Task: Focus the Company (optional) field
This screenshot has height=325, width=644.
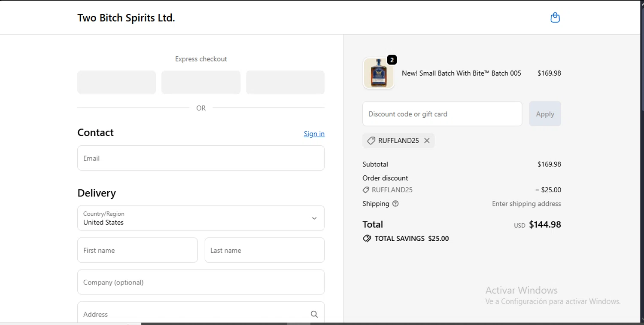Action: [x=201, y=282]
